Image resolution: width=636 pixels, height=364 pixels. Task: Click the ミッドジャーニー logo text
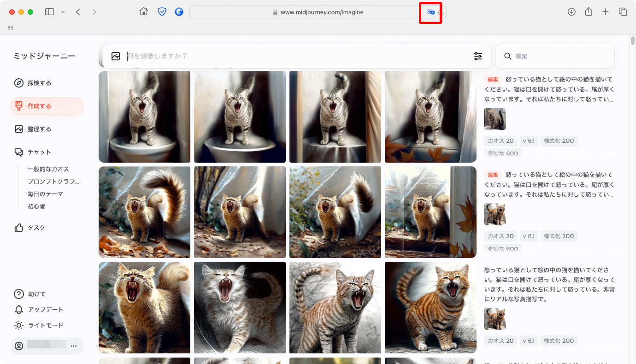44,56
